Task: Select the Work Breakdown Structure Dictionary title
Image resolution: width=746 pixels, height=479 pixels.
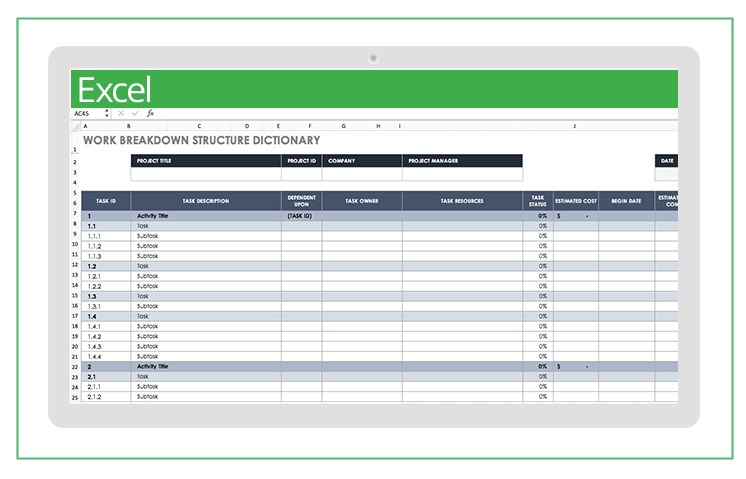Action: pyautogui.click(x=201, y=141)
